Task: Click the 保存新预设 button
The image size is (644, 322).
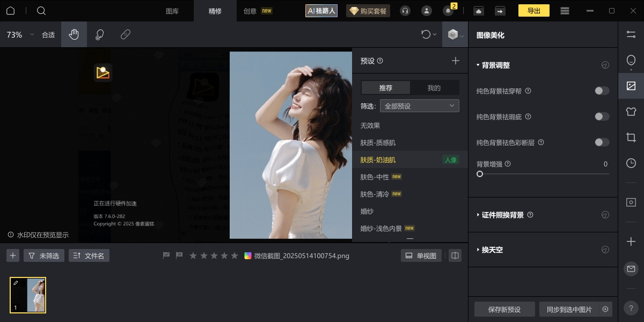Action: click(504, 309)
